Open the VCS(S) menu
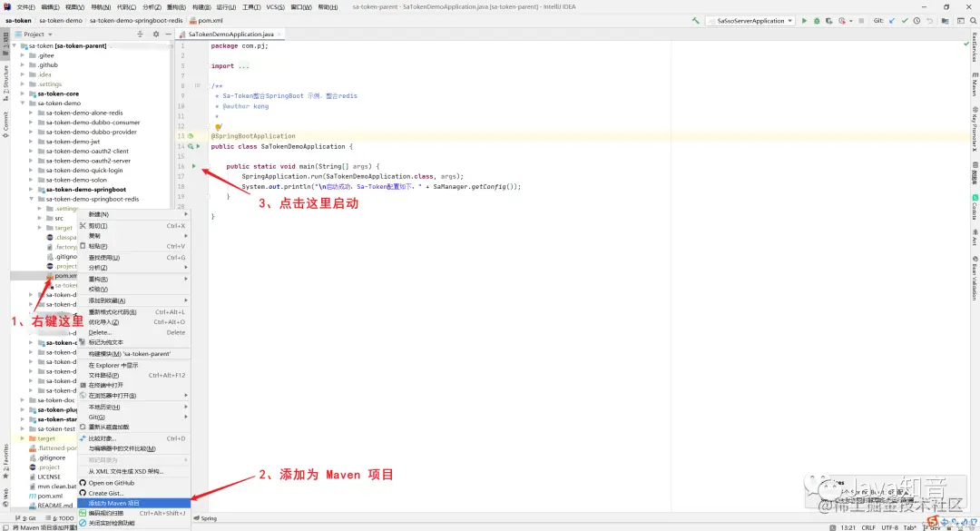Viewport: 980px width, 531px height. (x=276, y=7)
